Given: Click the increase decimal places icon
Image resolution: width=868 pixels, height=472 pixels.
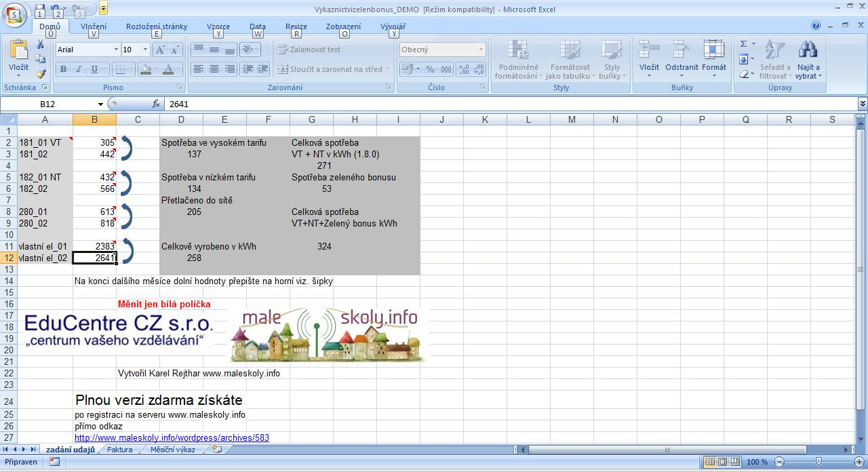Looking at the screenshot, I should coord(464,69).
